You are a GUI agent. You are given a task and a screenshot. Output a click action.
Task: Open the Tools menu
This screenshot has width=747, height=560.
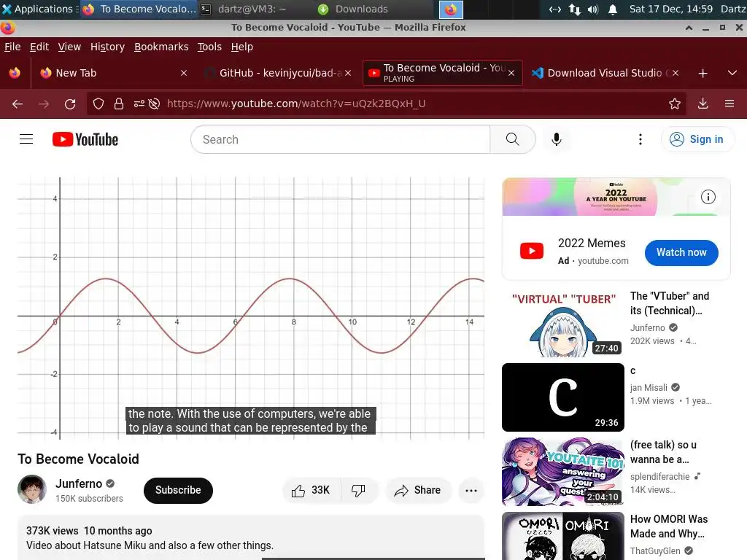[x=209, y=47]
